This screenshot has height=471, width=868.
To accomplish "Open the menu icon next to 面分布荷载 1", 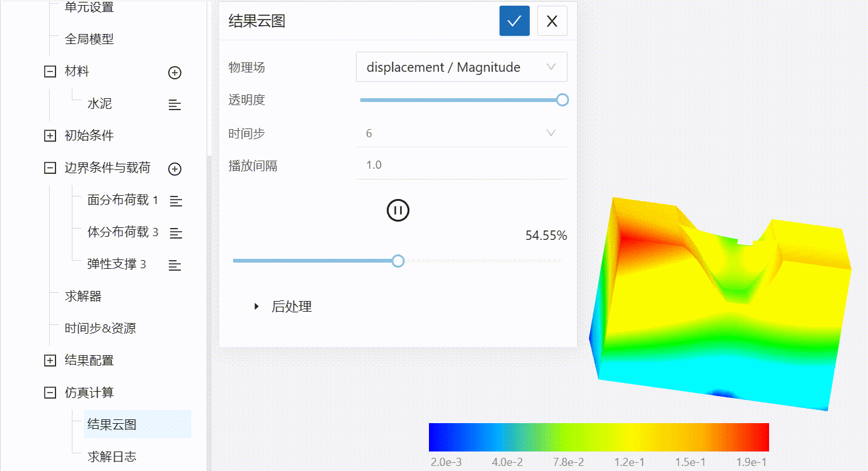I will [176, 201].
